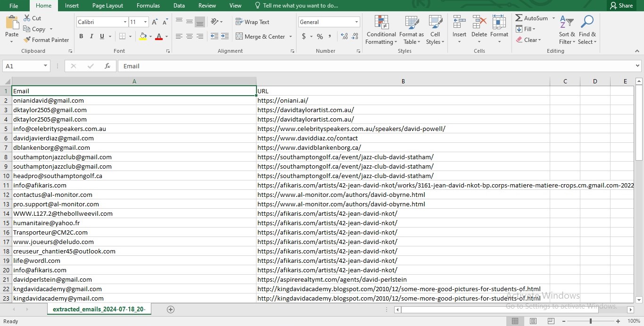644x326 pixels.
Task: Adjust the zoom slider
Action: (x=591, y=321)
